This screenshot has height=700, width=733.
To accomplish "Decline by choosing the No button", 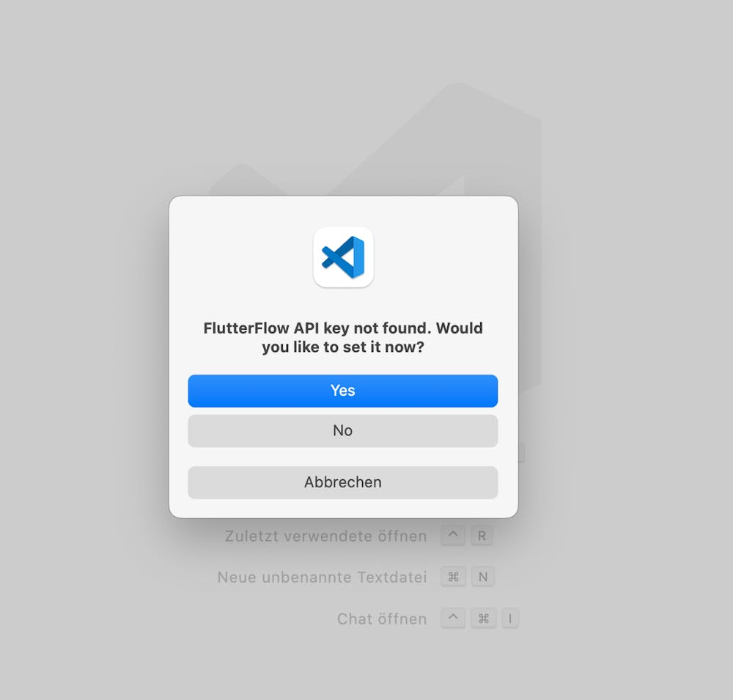I will 342,431.
